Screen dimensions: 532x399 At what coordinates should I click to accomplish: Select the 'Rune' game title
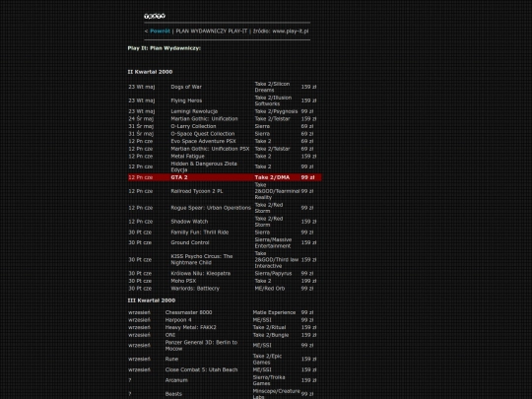[171, 359]
